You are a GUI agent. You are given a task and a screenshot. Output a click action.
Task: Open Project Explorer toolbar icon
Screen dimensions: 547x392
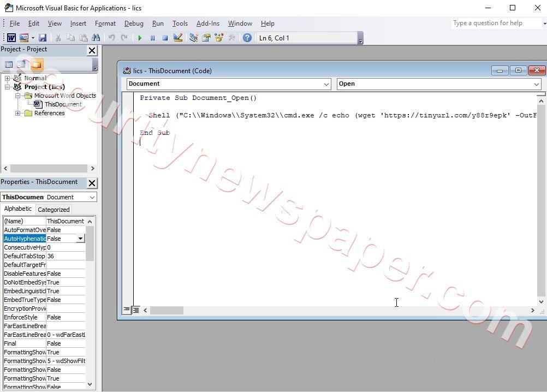coord(194,38)
